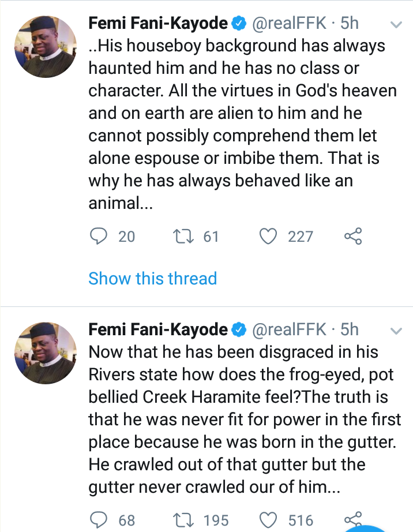Open dropdown arrow on second tweet
This screenshot has width=413, height=532.
tap(396, 331)
